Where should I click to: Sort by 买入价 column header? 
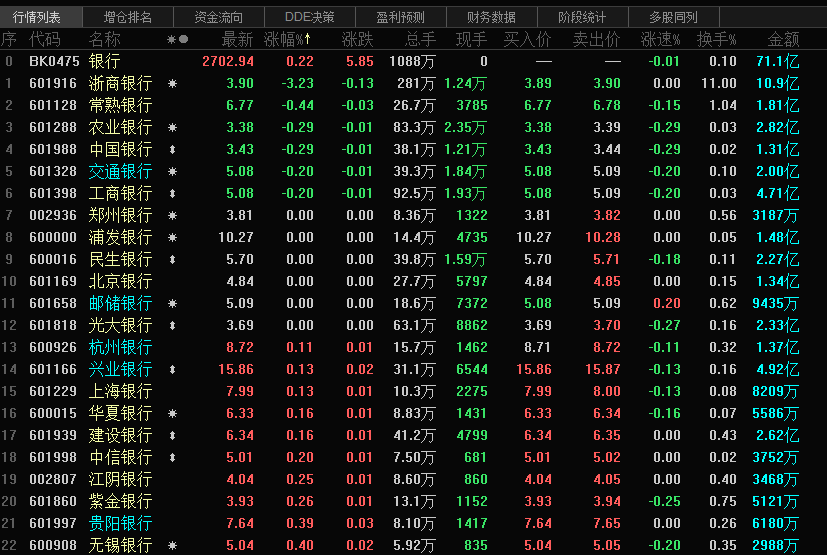527,40
